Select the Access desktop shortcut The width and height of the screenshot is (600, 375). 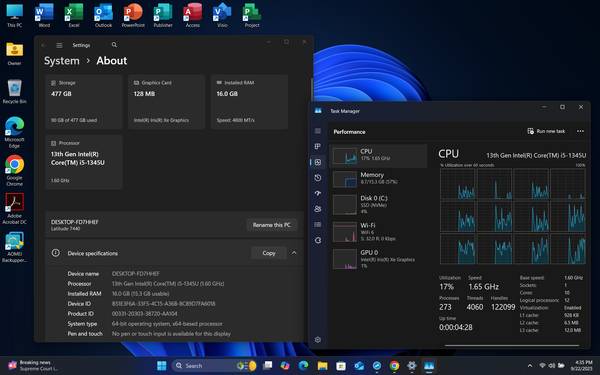click(192, 16)
